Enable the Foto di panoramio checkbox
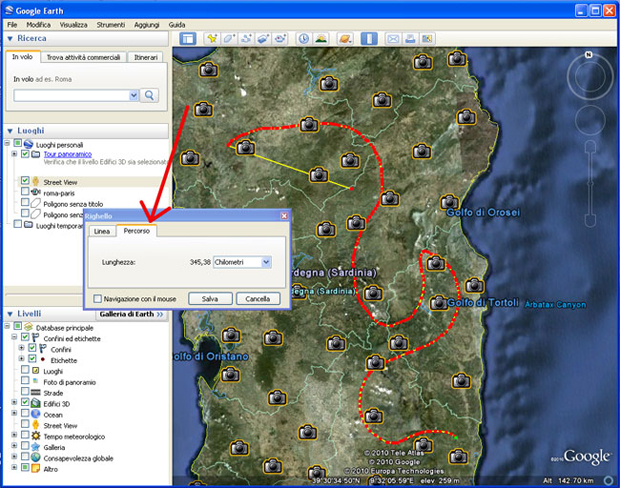 click(x=25, y=380)
